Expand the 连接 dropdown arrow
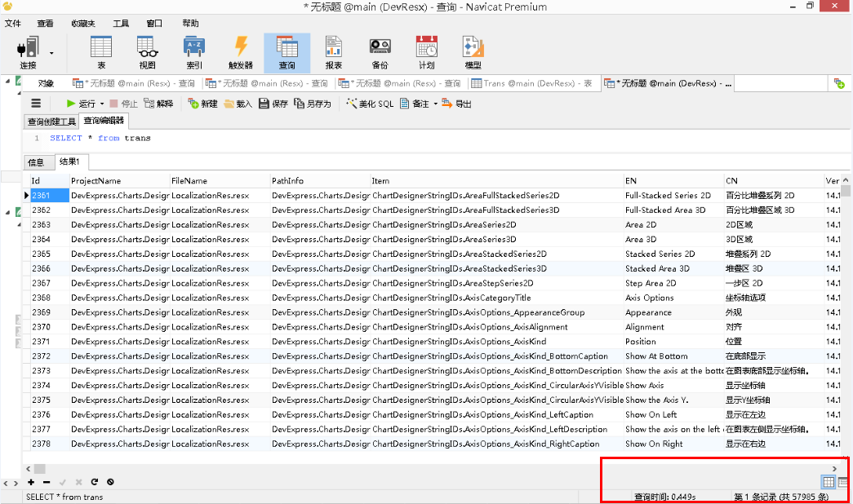 pyautogui.click(x=51, y=53)
